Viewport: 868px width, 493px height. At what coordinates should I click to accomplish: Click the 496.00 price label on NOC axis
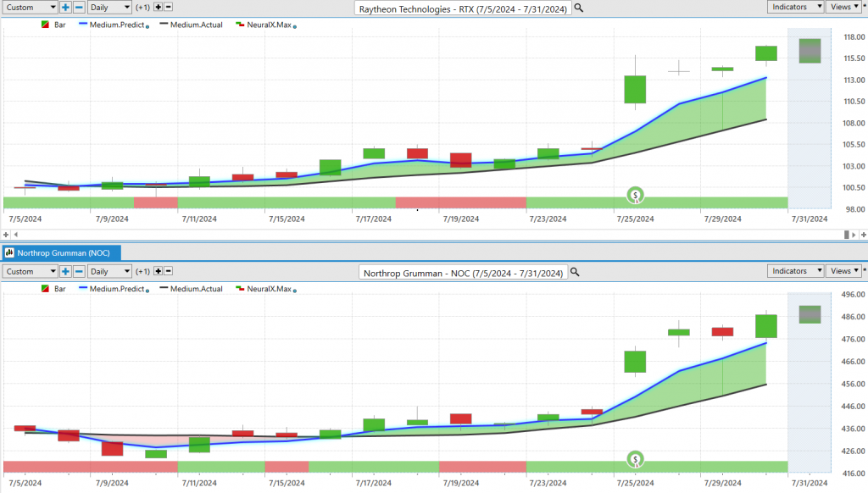(x=853, y=295)
